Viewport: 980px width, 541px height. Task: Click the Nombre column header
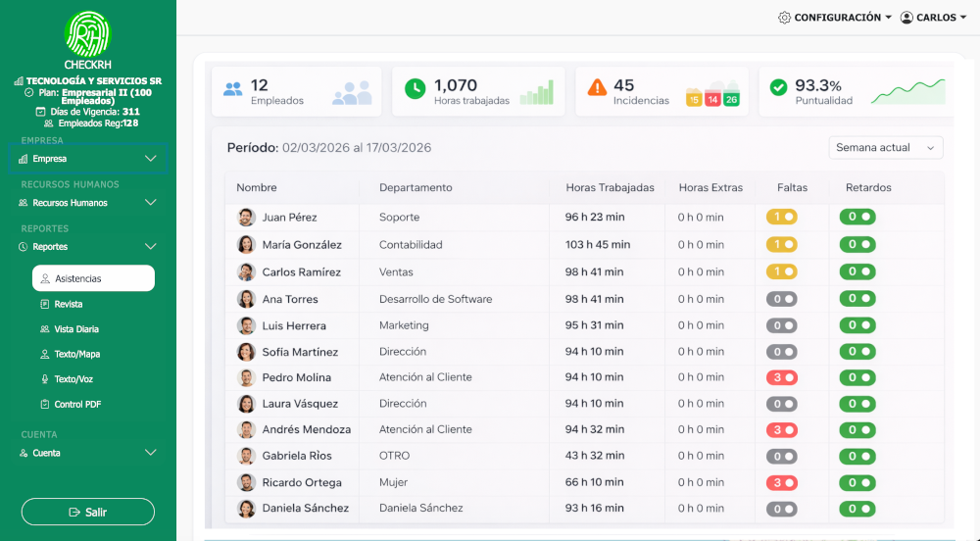point(256,187)
